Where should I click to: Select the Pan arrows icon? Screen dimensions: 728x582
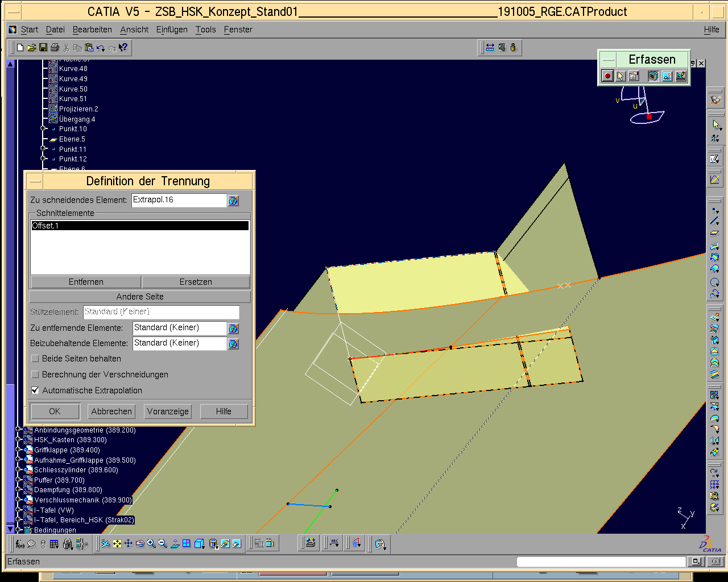129,544
